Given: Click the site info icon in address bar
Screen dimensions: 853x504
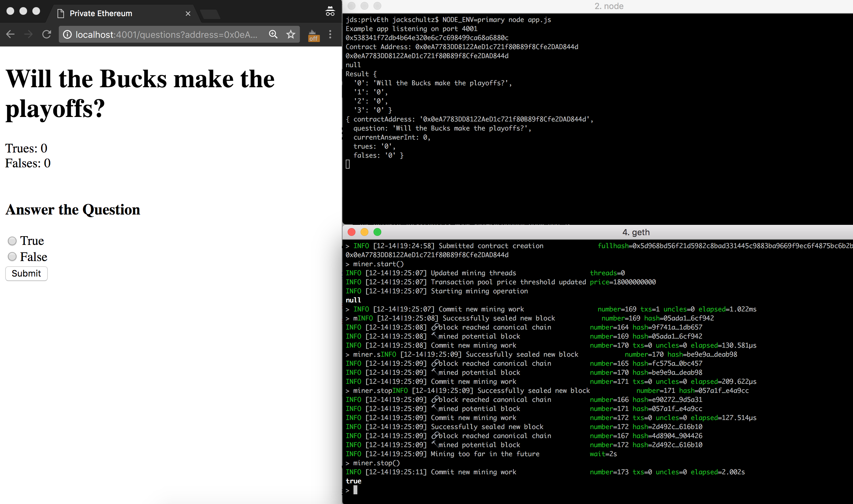Looking at the screenshot, I should point(67,35).
